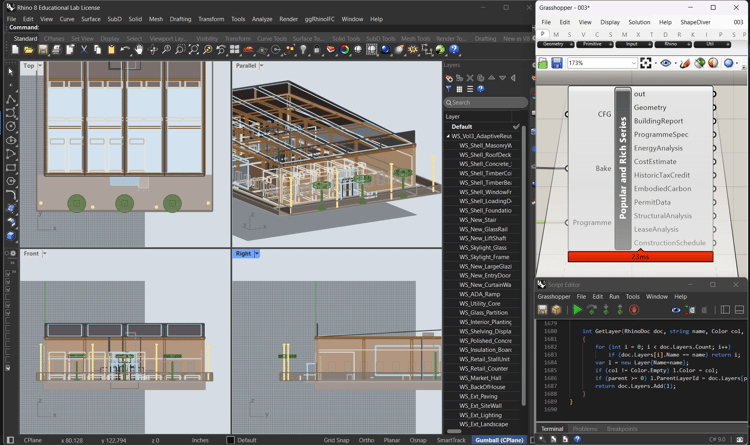750x445 pixels.
Task: Click the layer filter funnel icon
Action: pyautogui.click(x=448, y=89)
